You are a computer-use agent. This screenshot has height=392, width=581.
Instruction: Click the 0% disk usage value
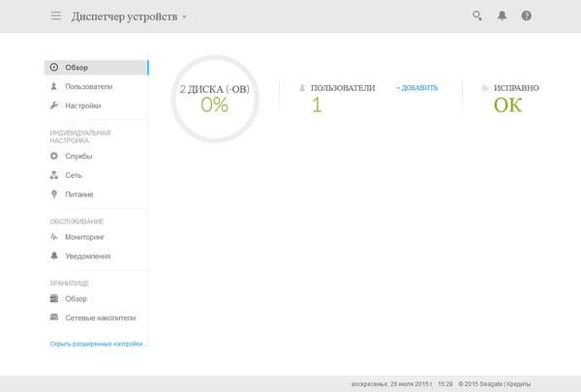click(215, 105)
